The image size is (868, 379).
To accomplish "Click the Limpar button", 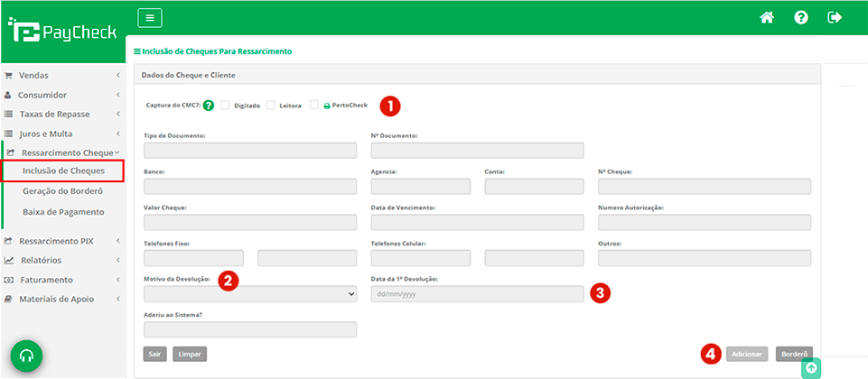I will (190, 354).
